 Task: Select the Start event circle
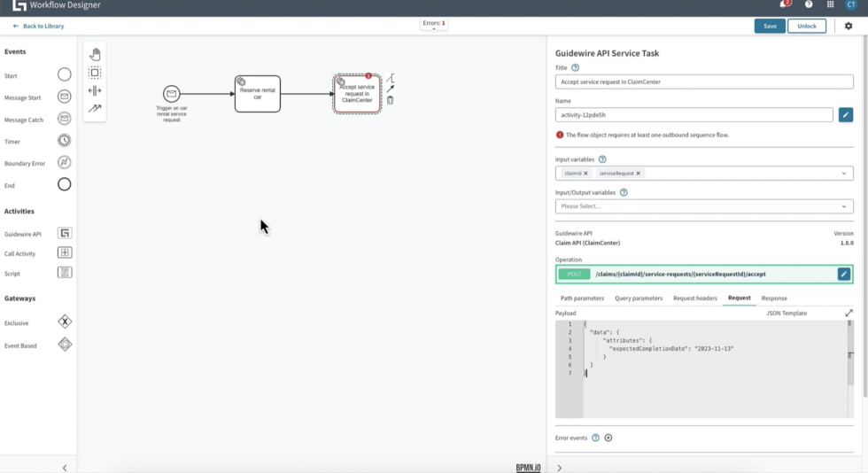tap(64, 74)
